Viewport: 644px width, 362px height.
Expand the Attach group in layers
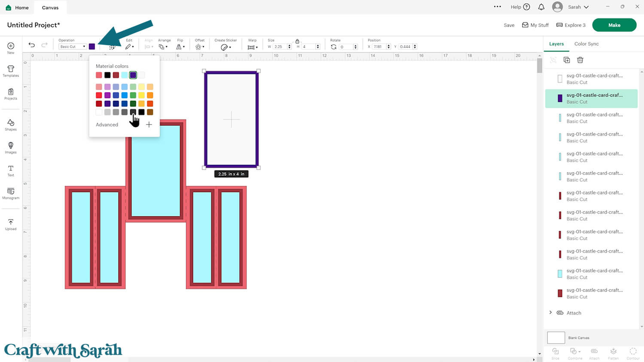tap(550, 313)
